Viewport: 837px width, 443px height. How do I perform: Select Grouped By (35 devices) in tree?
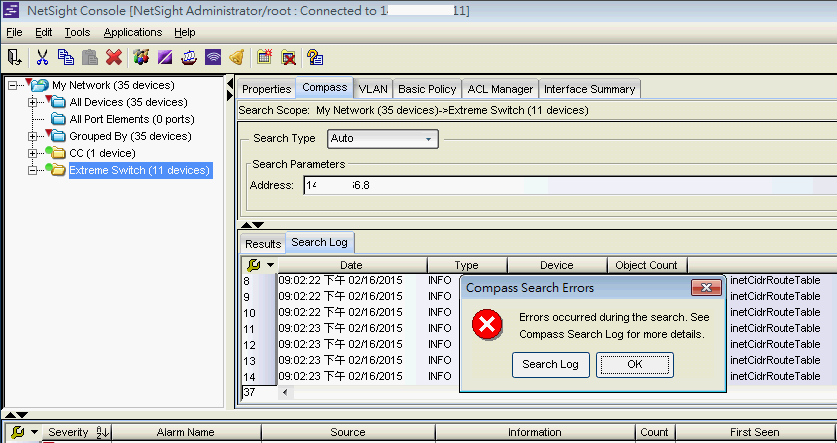(130, 136)
